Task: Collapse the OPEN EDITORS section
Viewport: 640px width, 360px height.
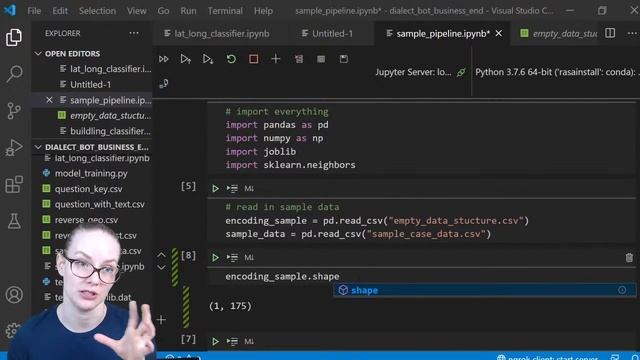Action: pyautogui.click(x=38, y=53)
